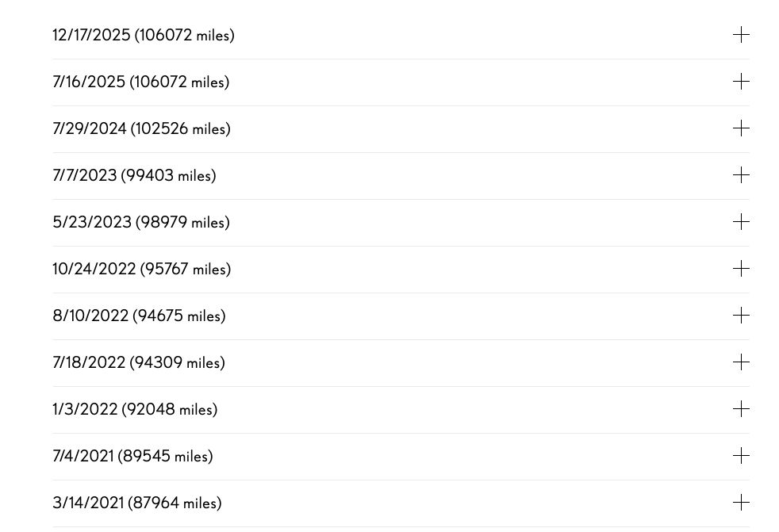
Task: Open the 7/29/2024 (102526 miles) entry text
Action: (x=142, y=128)
